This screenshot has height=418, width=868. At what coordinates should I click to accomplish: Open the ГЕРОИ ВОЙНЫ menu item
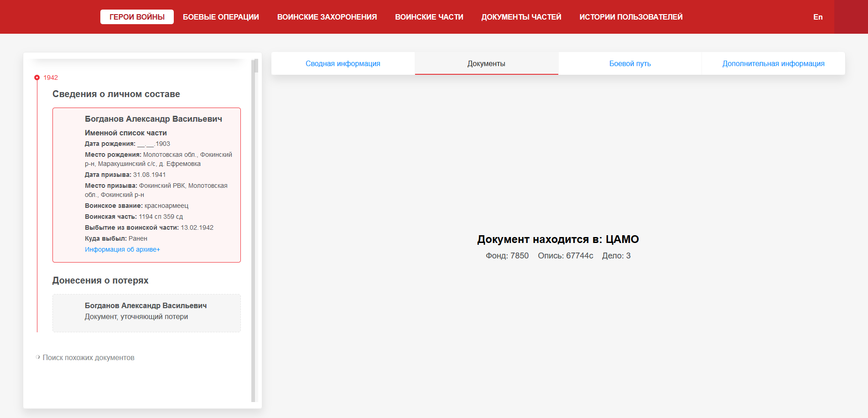click(x=137, y=17)
